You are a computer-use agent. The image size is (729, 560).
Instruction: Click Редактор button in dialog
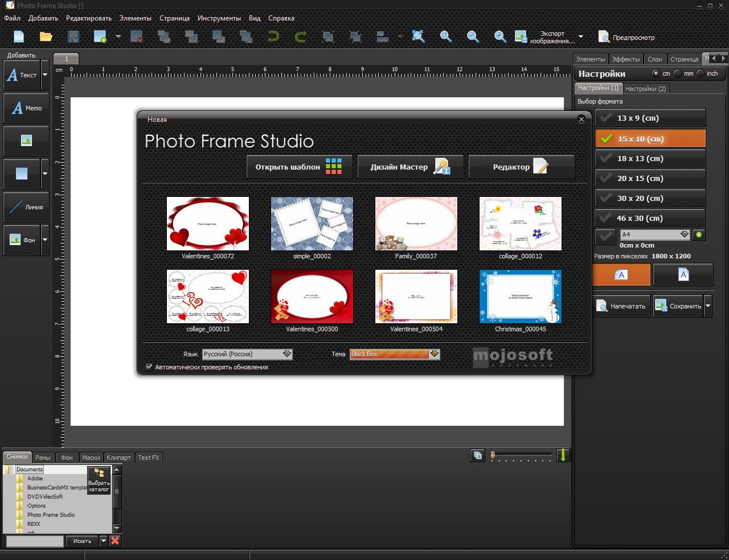coord(522,167)
